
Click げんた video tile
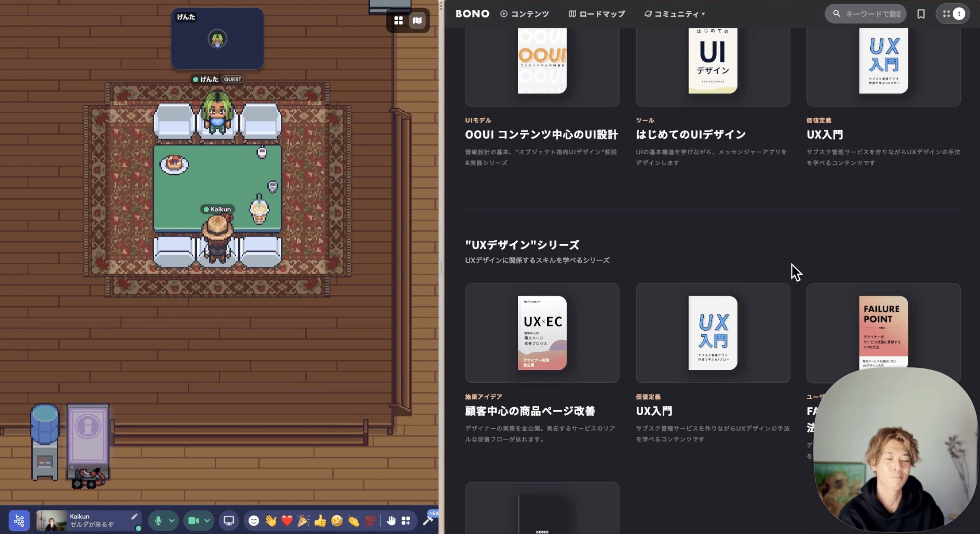[x=217, y=39]
